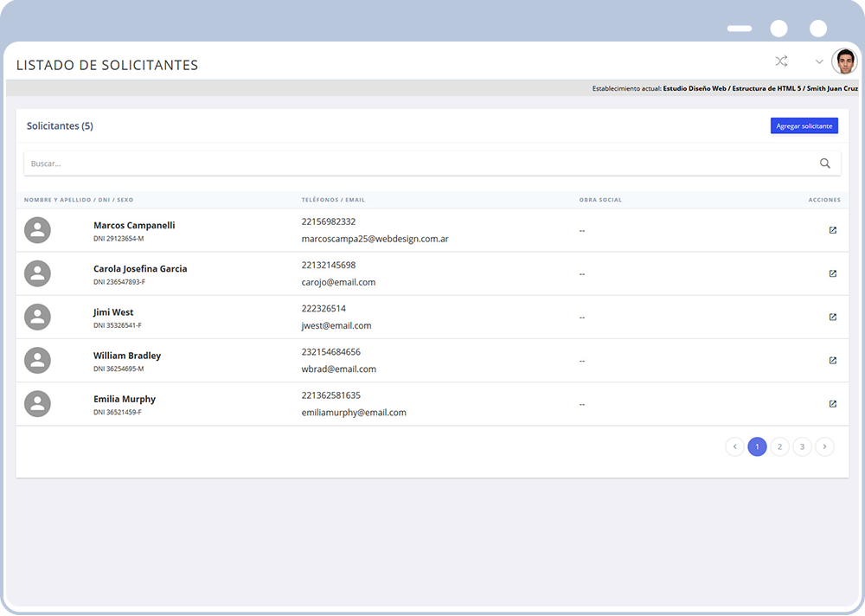Select page 3 in the pagination control

pos(802,446)
